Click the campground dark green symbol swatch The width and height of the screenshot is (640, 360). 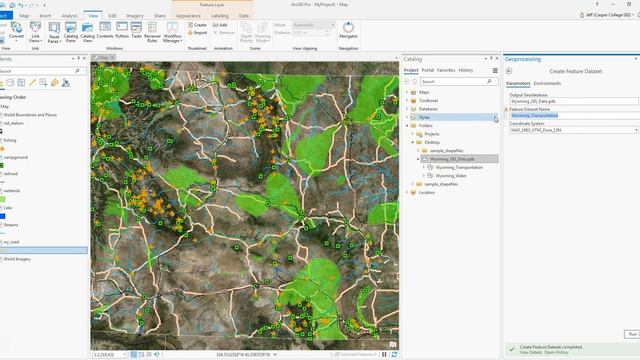pyautogui.click(x=2, y=165)
